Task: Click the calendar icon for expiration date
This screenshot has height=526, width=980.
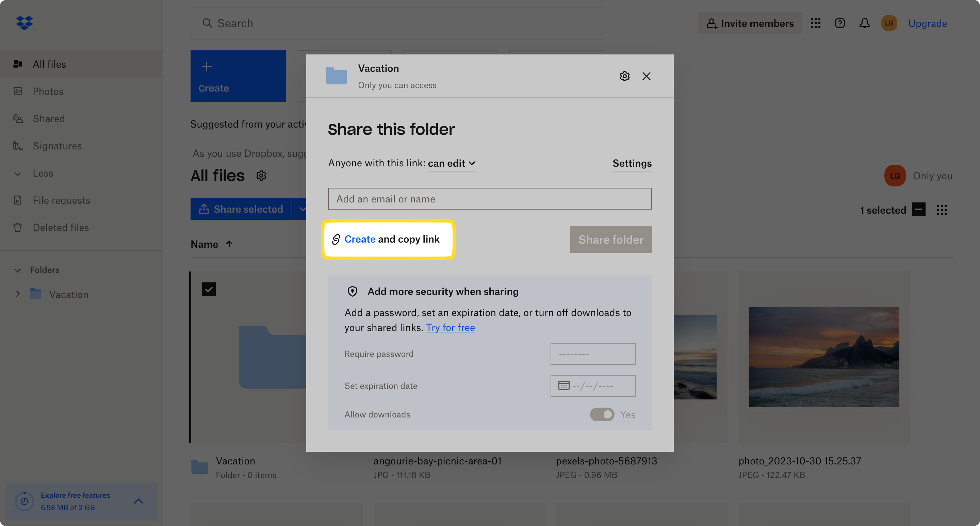Action: pyautogui.click(x=561, y=385)
